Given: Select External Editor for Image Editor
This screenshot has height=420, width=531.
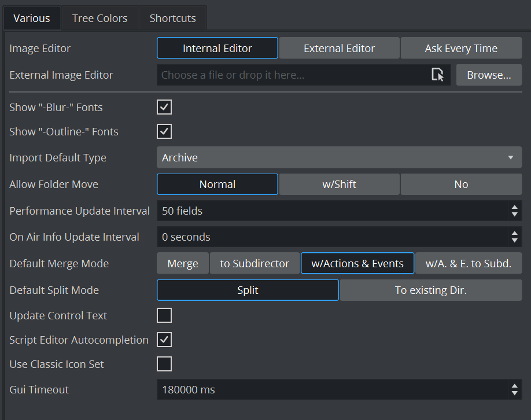Looking at the screenshot, I should pyautogui.click(x=339, y=49).
